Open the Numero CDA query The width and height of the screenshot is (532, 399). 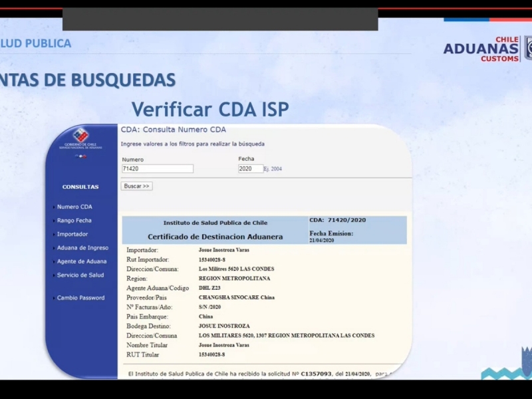(x=74, y=207)
